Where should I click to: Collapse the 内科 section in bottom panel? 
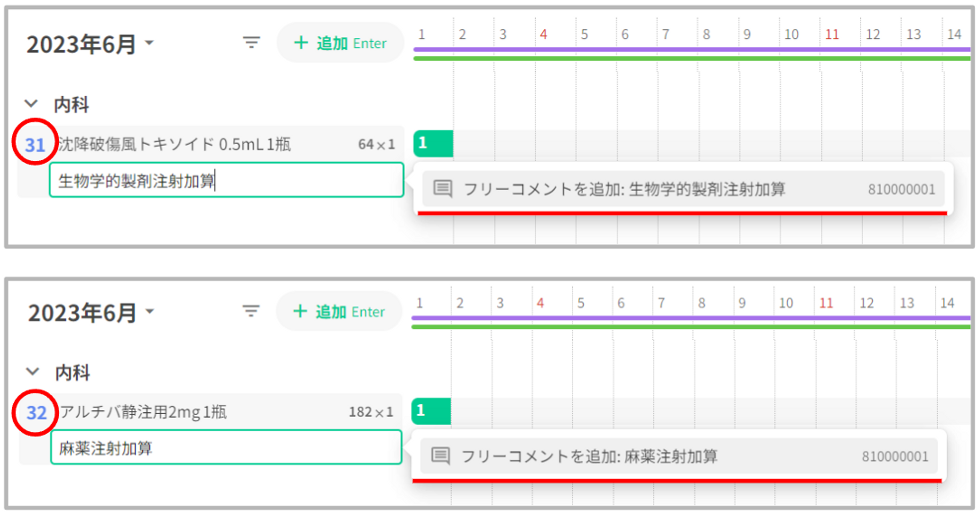coord(32,372)
